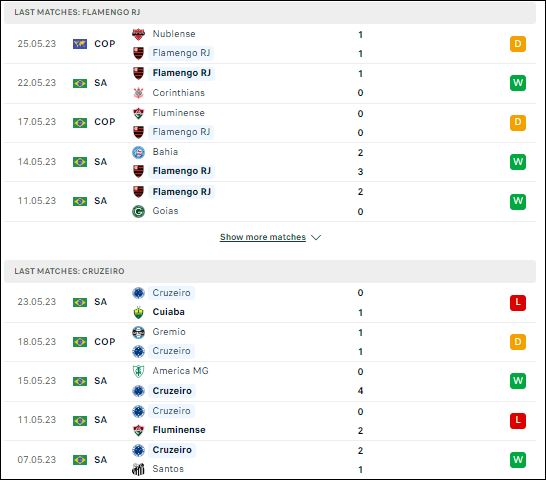Screen dimensions: 546x480
Task: Open the Cruzeiro vs Santos match row
Action: click(x=270, y=460)
